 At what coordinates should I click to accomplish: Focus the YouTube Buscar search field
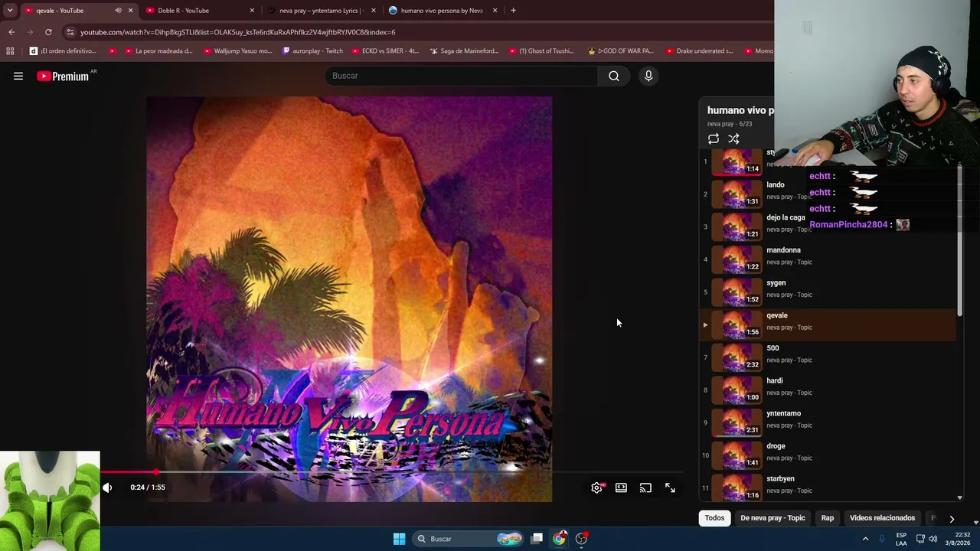[462, 76]
